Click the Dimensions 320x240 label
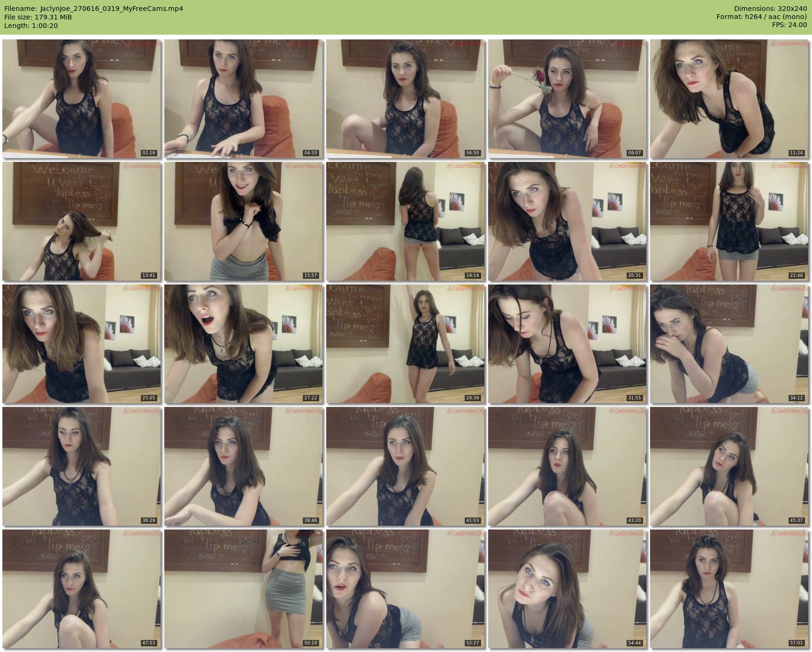812x652 pixels. tap(770, 9)
